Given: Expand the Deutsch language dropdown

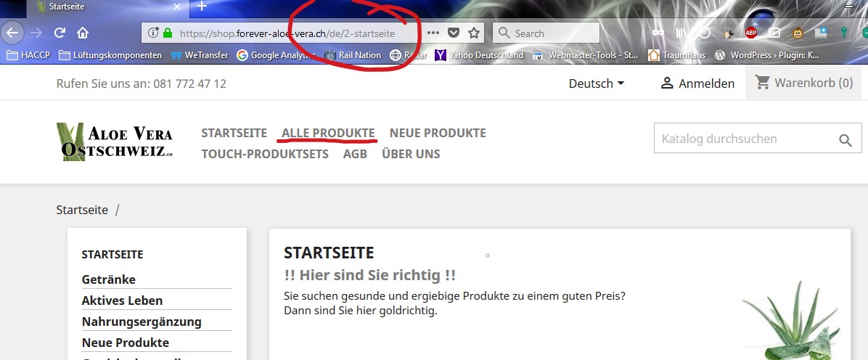Looking at the screenshot, I should tap(596, 83).
